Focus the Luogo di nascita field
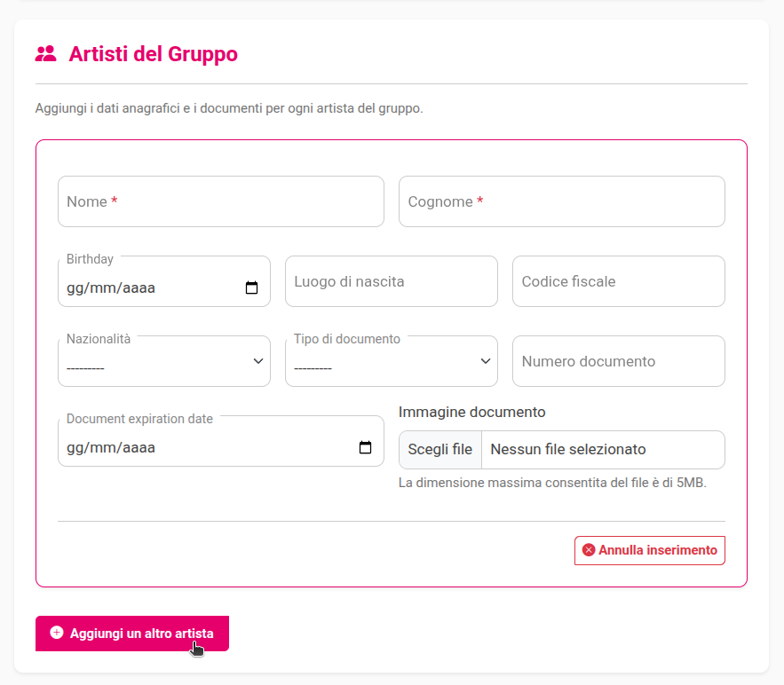784x685 pixels. coord(391,281)
